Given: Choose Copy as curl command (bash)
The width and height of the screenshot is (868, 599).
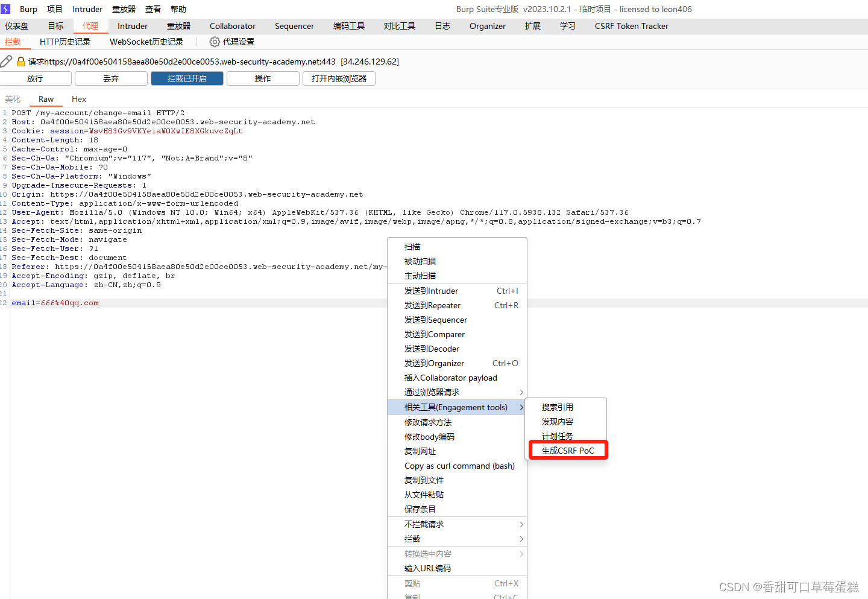Looking at the screenshot, I should click(457, 466).
